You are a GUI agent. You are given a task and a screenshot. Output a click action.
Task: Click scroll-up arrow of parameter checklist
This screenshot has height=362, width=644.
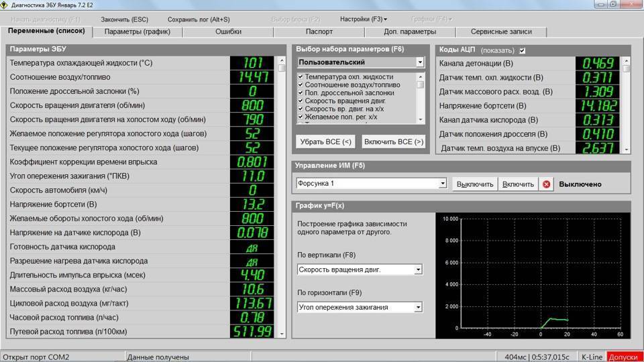(420, 76)
